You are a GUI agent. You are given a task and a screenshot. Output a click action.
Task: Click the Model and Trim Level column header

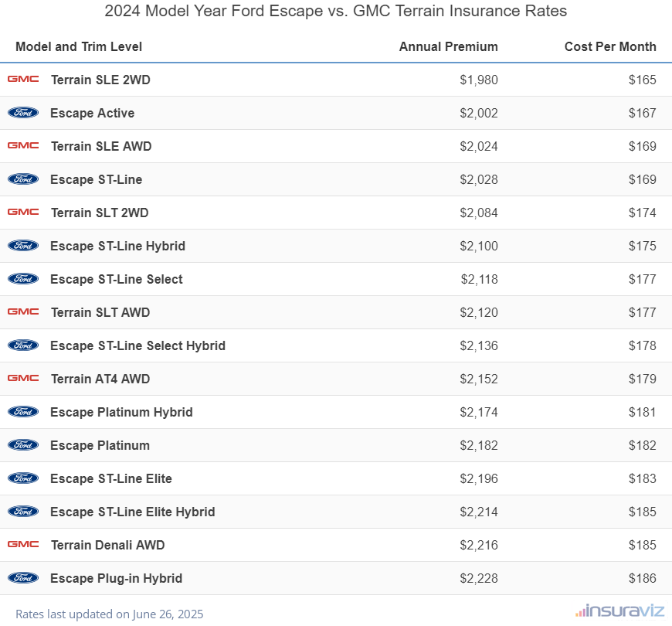click(x=79, y=46)
